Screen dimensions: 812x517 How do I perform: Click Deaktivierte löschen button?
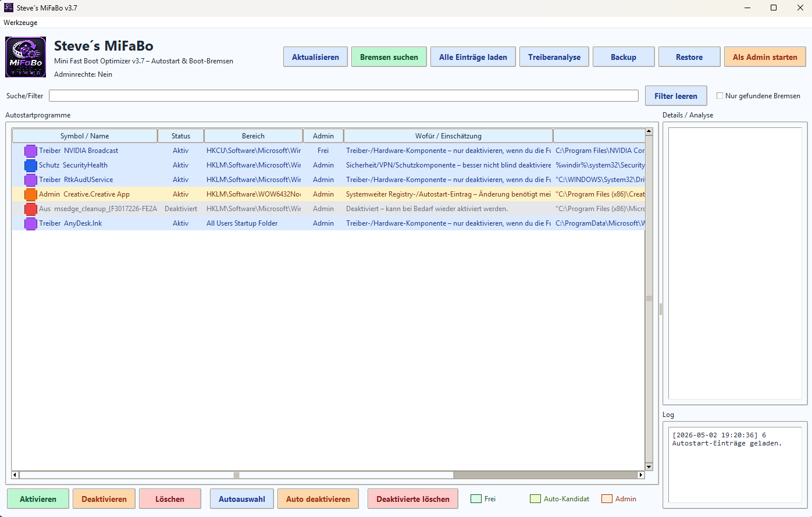[413, 499]
